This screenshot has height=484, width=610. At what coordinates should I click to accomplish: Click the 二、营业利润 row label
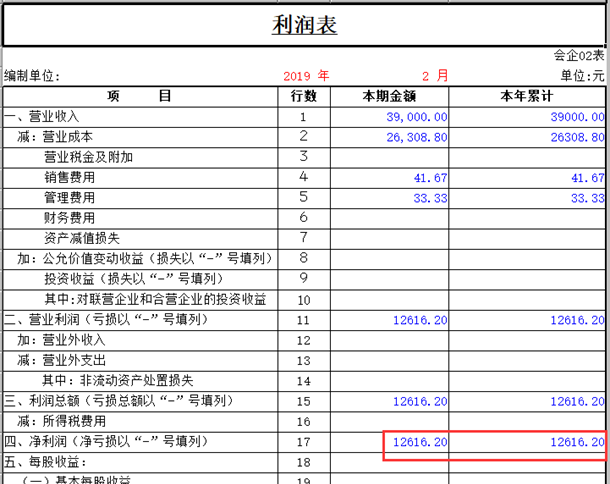point(106,319)
